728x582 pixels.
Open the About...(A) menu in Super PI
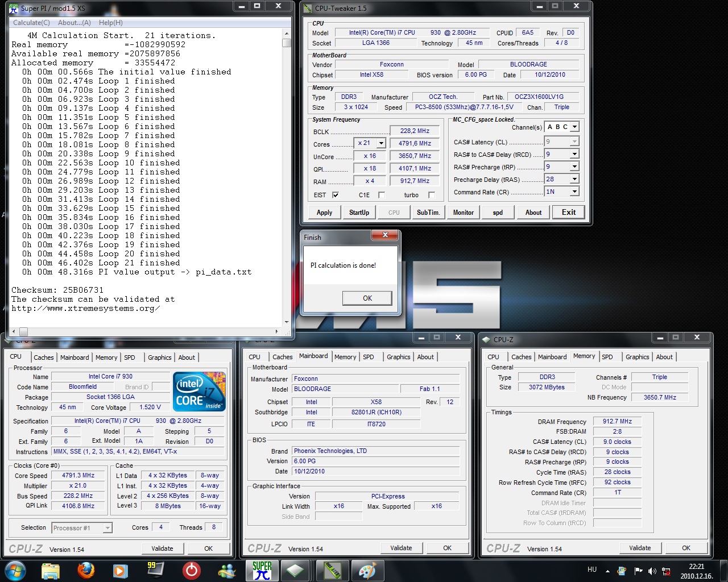point(75,23)
